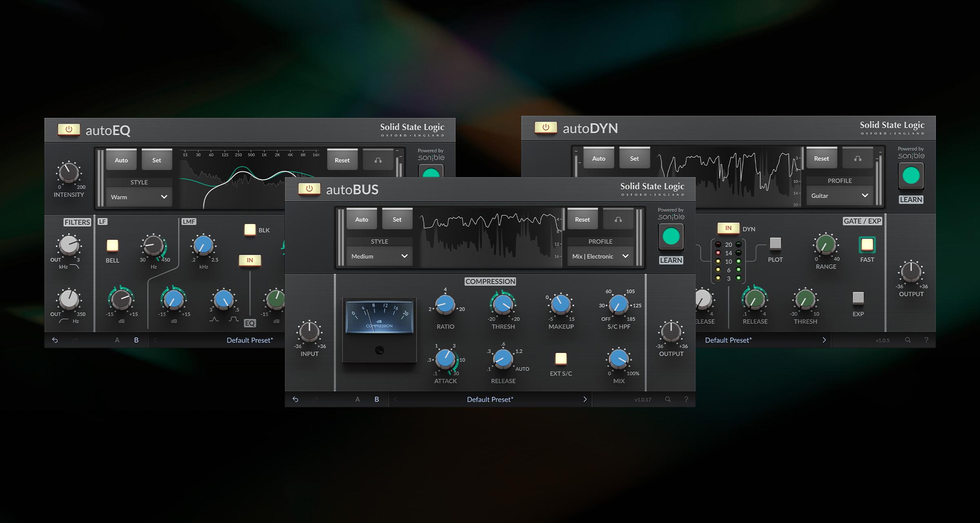Image resolution: width=980 pixels, height=523 pixels.
Task: Select the B preset slot in autoBUS
Action: [376, 399]
